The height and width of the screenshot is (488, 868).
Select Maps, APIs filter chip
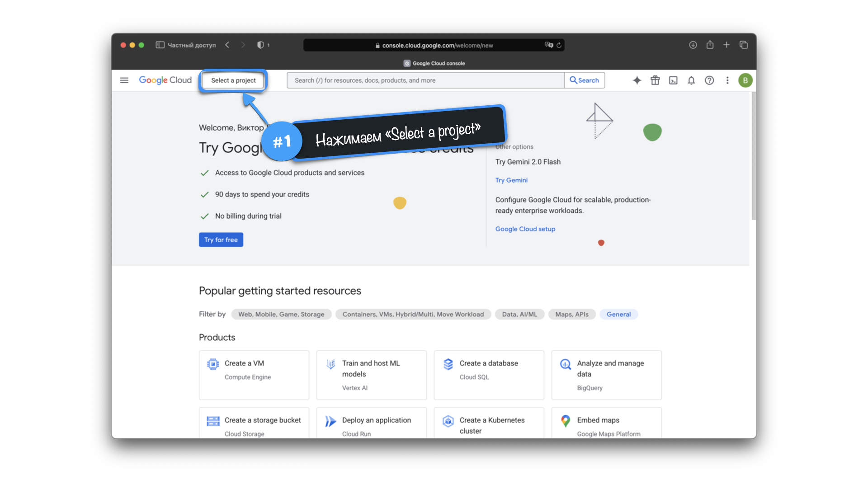click(x=572, y=314)
